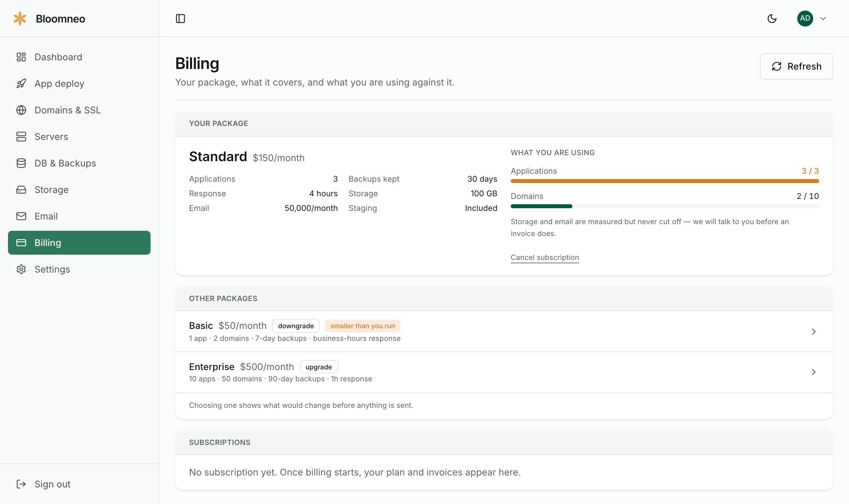Viewport: 849px width, 504px height.
Task: Click the '30 days' backups value
Action: coord(482,179)
